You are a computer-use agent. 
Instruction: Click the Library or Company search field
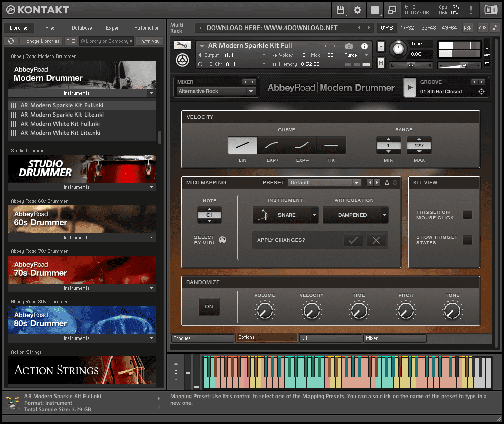coord(106,41)
